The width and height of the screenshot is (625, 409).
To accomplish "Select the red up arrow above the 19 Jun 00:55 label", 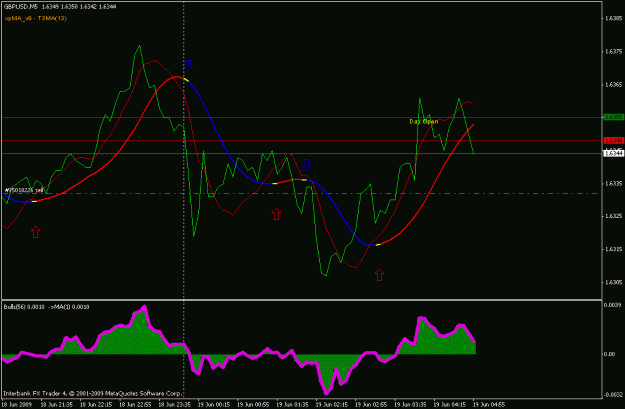I will coord(276,214).
